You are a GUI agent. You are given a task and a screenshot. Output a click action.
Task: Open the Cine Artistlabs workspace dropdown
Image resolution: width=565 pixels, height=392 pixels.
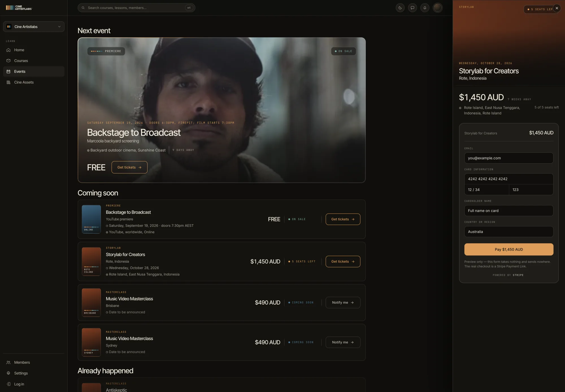(34, 27)
